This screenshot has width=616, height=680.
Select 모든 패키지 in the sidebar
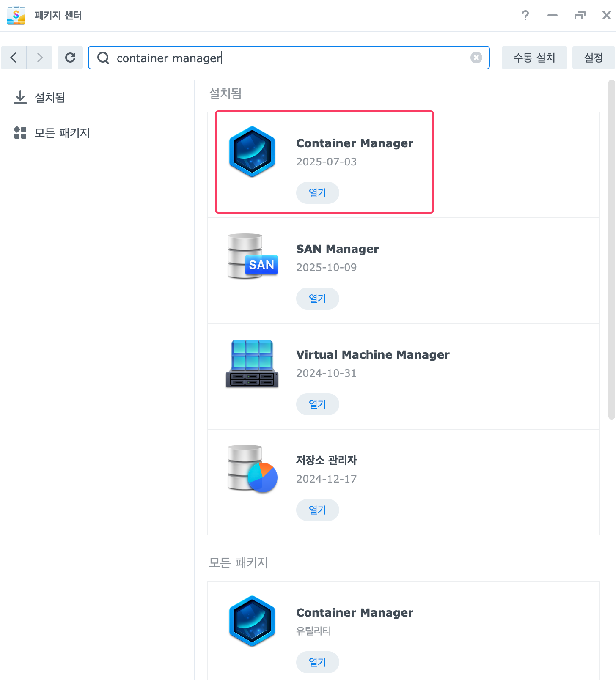coord(62,133)
